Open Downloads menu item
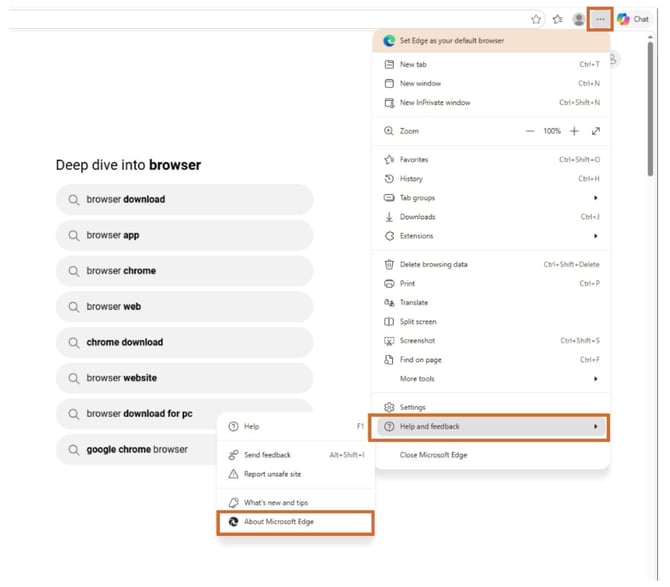This screenshot has width=670, height=587. point(491,217)
